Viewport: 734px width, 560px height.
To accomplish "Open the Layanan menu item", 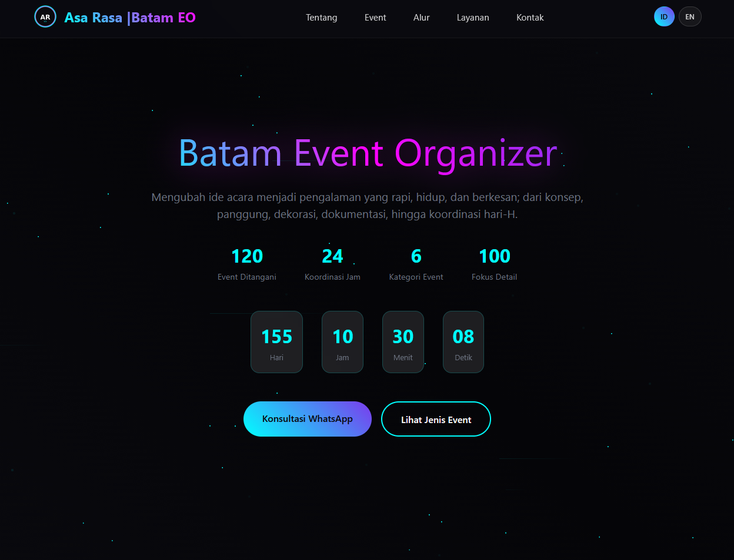I will tap(473, 18).
